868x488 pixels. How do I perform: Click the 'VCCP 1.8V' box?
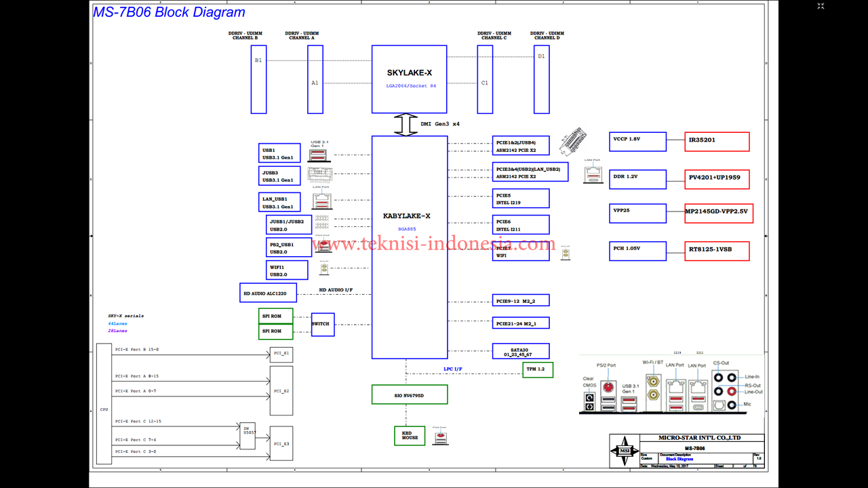(x=637, y=142)
